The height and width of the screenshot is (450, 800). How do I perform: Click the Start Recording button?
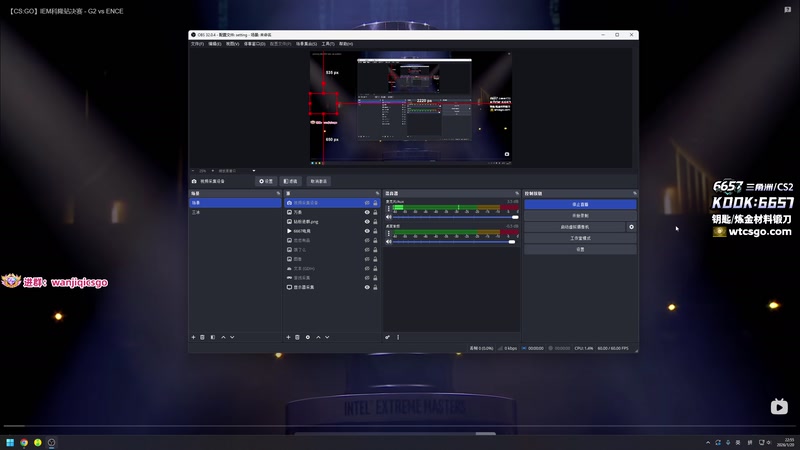point(580,216)
